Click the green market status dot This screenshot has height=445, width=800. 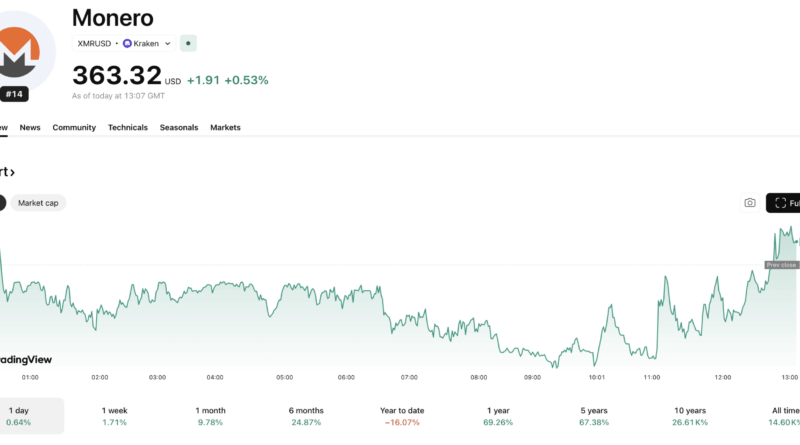pyautogui.click(x=189, y=43)
